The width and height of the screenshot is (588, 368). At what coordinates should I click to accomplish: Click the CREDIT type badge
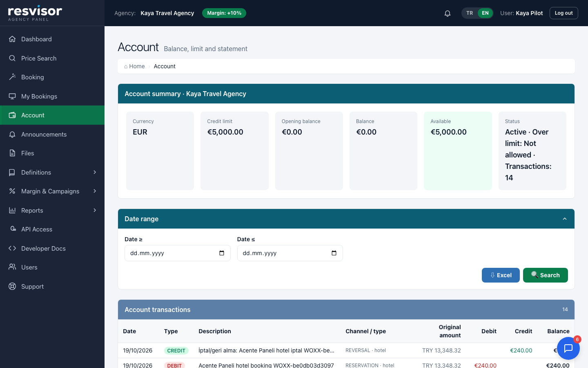[176, 350]
